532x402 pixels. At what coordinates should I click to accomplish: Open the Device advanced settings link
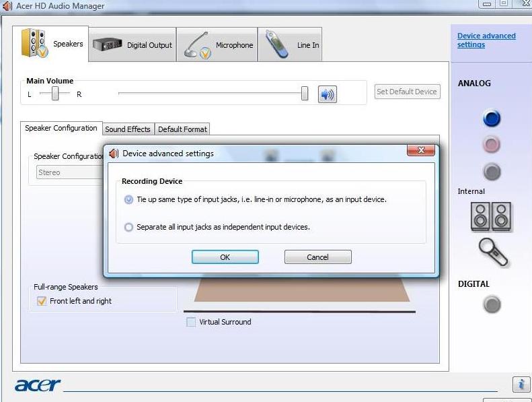tap(486, 40)
